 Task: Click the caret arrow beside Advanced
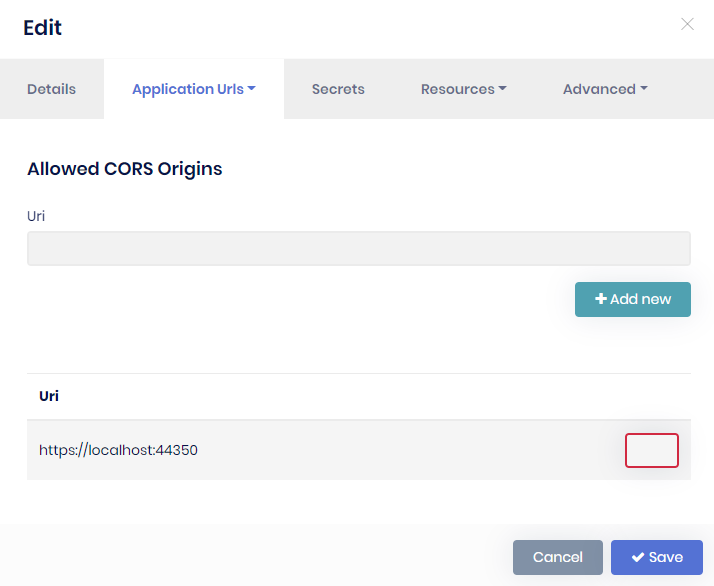pyautogui.click(x=644, y=89)
